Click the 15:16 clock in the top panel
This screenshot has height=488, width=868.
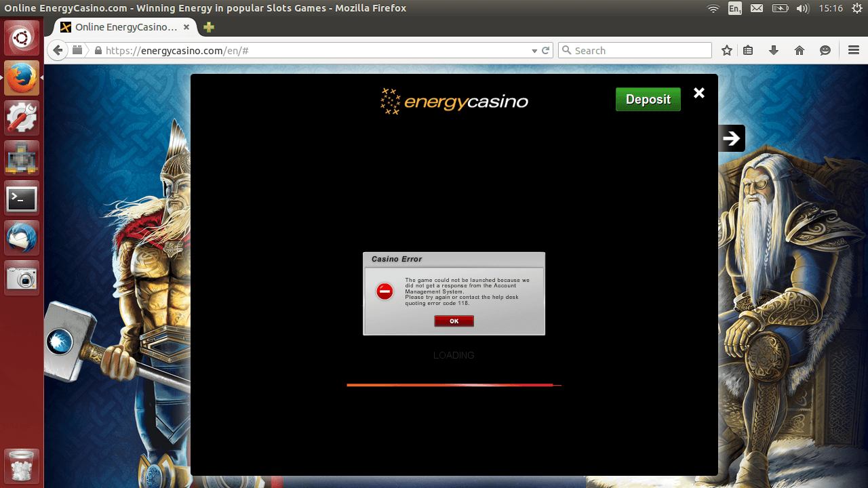(831, 8)
